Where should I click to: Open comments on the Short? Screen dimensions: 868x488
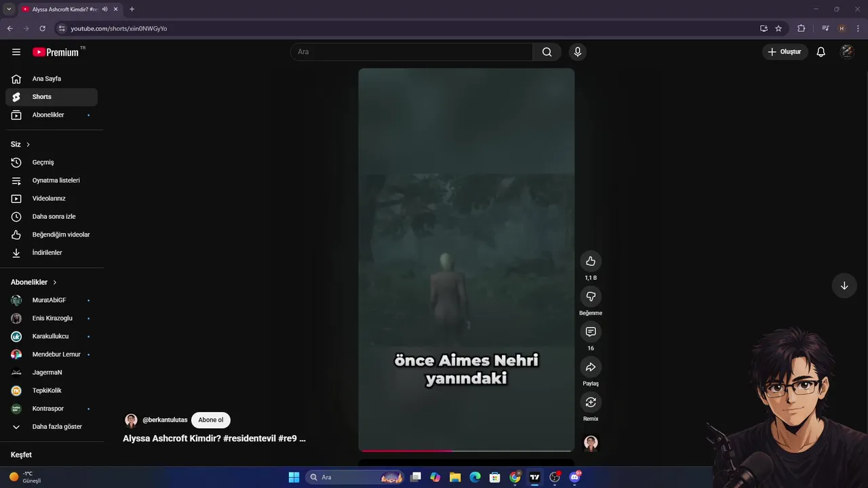pyautogui.click(x=591, y=331)
